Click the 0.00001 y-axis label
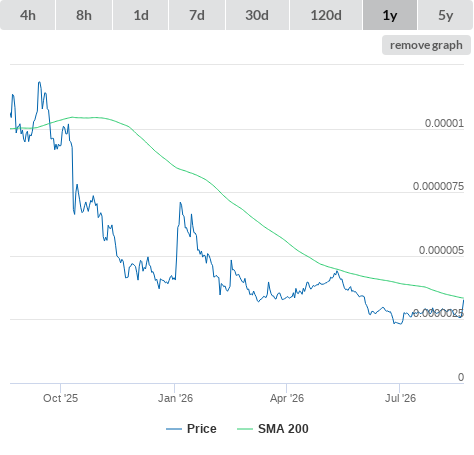 (x=444, y=123)
